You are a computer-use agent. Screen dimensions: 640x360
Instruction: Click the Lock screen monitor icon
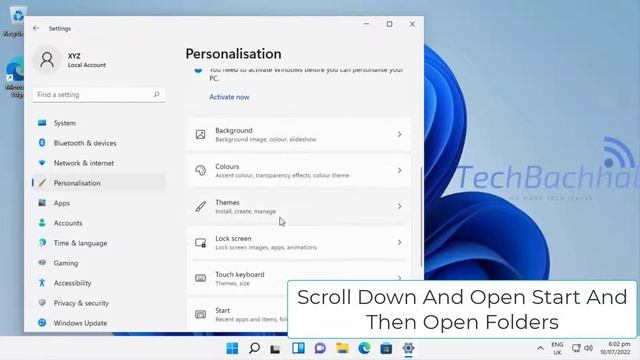[200, 242]
